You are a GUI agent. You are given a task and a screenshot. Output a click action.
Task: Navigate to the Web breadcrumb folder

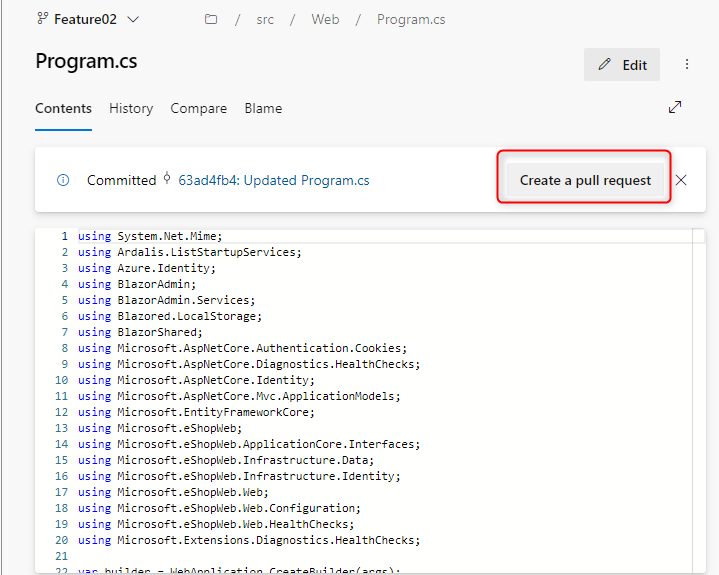click(325, 19)
